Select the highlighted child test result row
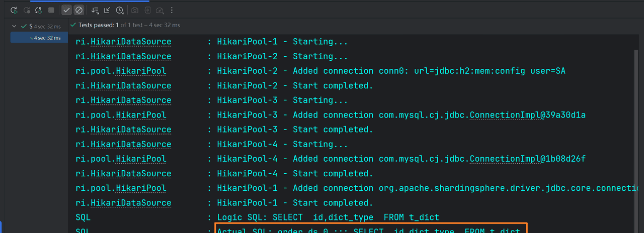644x233 pixels. pos(39,38)
